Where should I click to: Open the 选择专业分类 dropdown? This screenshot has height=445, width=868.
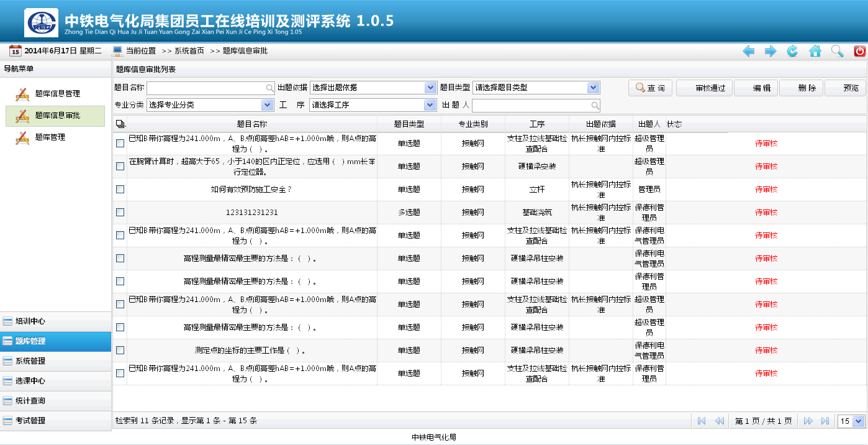[210, 105]
